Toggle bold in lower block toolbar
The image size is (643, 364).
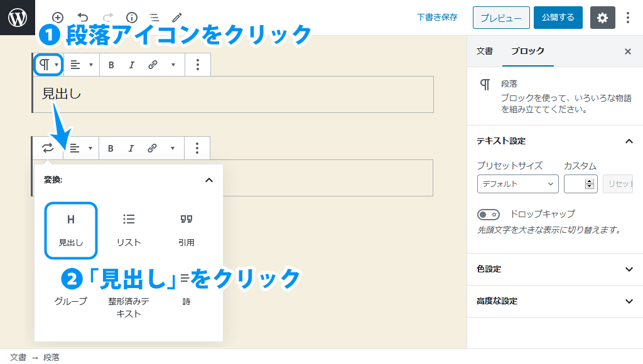pos(111,148)
